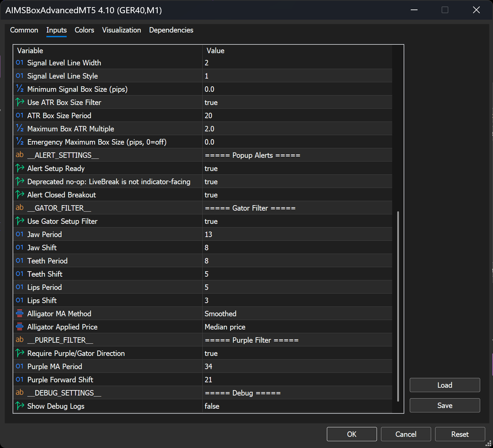The height and width of the screenshot is (448, 493).
Task: Click the Value column header
Action: (x=297, y=50)
